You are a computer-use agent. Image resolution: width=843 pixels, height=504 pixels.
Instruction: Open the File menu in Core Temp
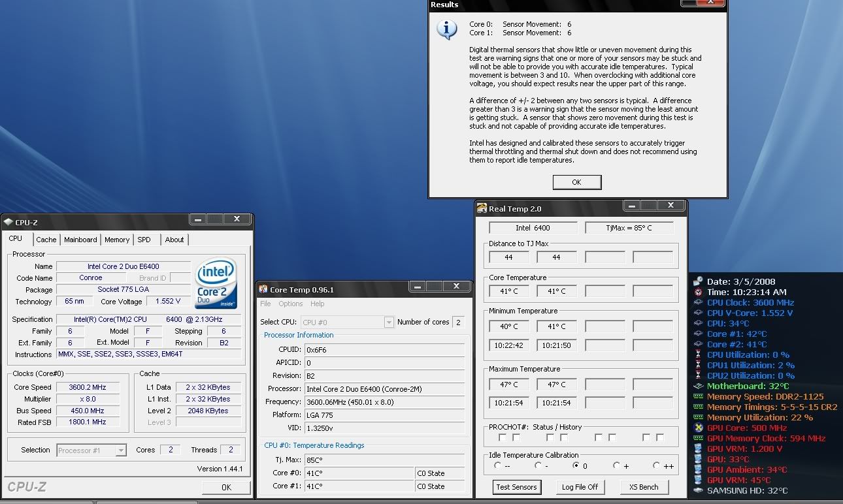pyautogui.click(x=265, y=304)
